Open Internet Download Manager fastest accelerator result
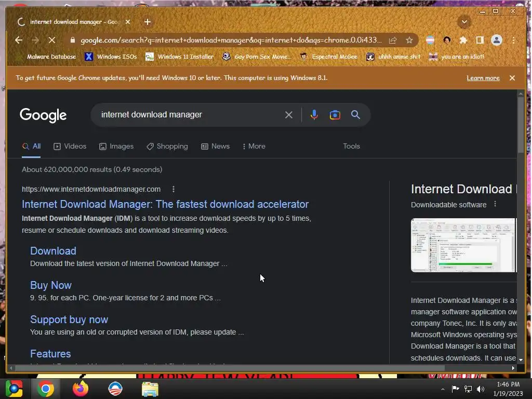Screen dimensions: 532x399 [165, 204]
